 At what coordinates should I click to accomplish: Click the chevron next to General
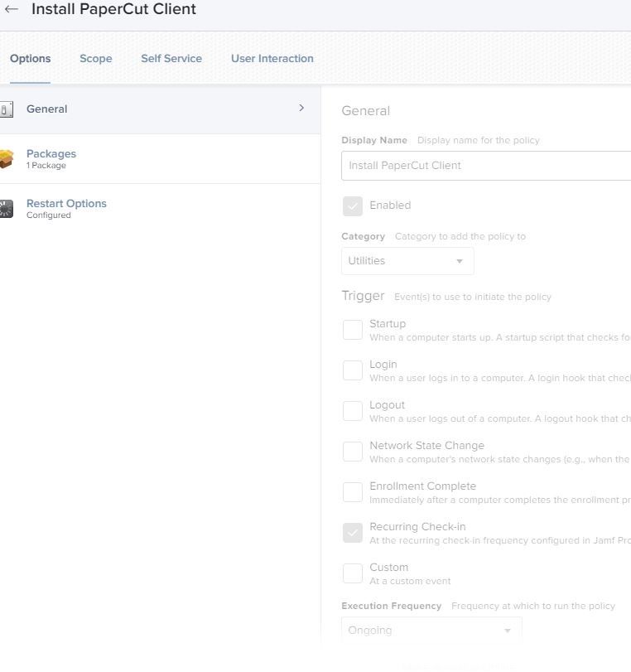click(301, 108)
